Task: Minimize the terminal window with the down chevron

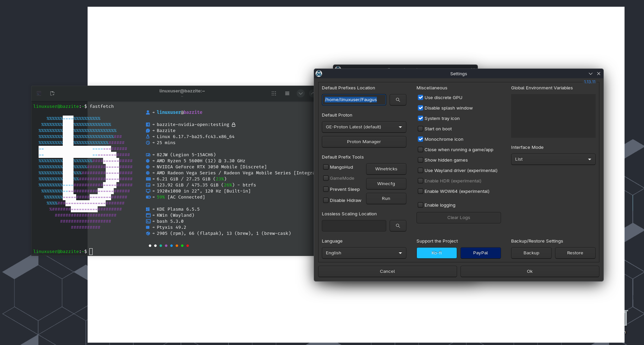Action: [301, 93]
